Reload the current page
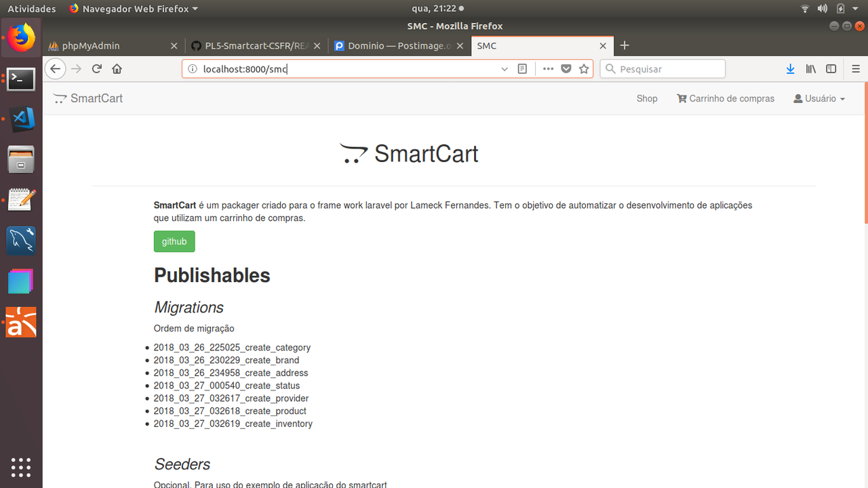Image resolution: width=868 pixels, height=488 pixels. click(x=97, y=68)
